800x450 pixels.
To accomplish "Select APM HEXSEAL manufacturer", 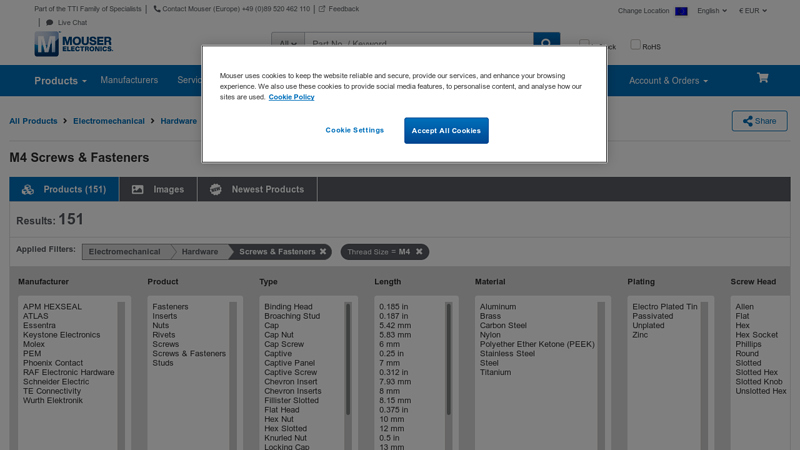I will pyautogui.click(x=52, y=307).
